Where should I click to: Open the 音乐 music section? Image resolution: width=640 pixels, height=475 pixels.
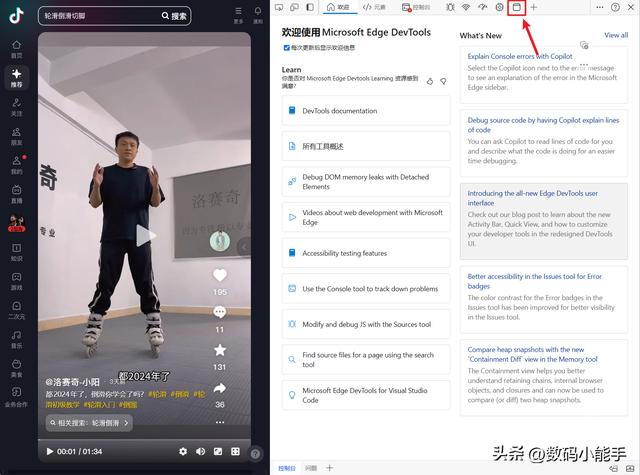click(16, 340)
